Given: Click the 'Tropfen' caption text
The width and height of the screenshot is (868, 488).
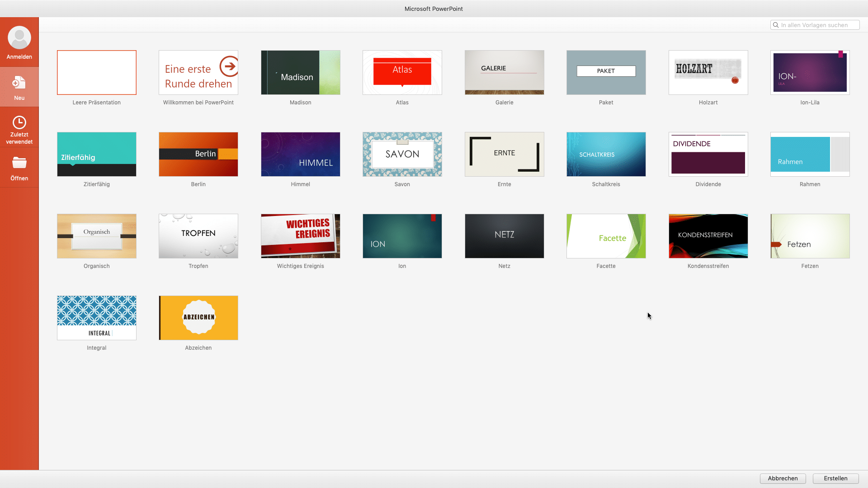Looking at the screenshot, I should point(198,266).
